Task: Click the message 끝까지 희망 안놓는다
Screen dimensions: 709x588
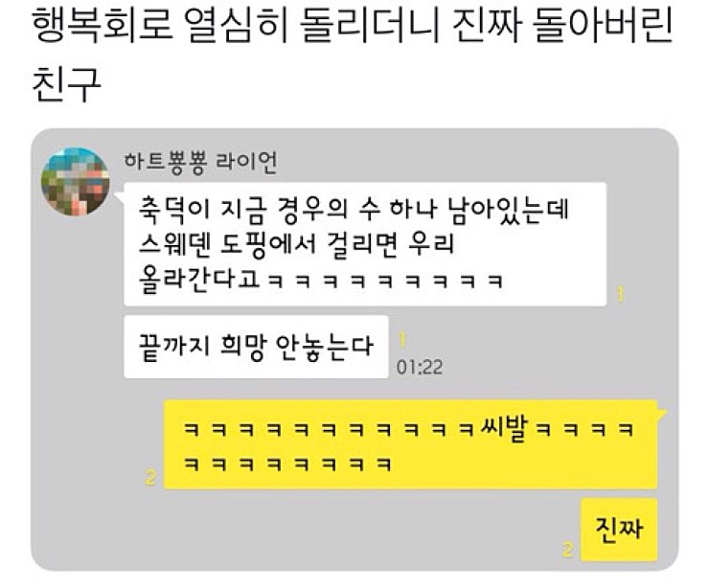Action: pos(256,347)
